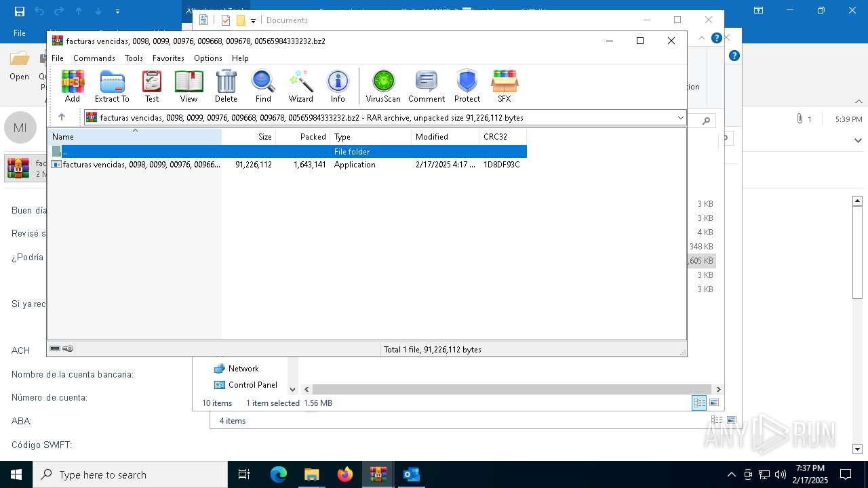Click the Protect shield icon

[467, 86]
